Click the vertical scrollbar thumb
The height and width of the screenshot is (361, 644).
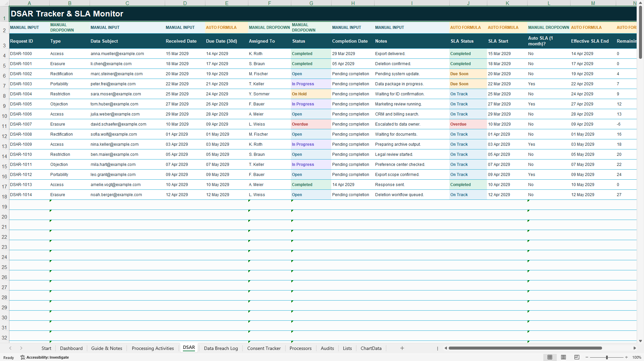[640, 32]
